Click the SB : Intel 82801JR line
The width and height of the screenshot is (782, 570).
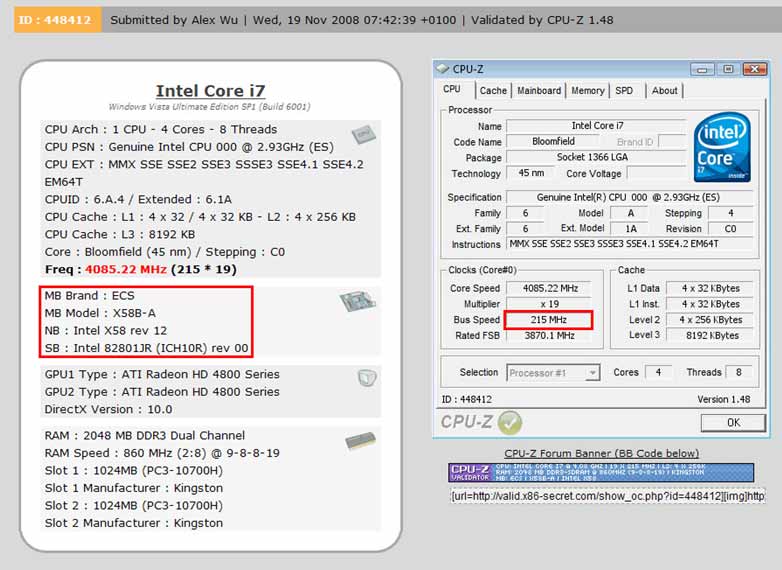pos(147,348)
